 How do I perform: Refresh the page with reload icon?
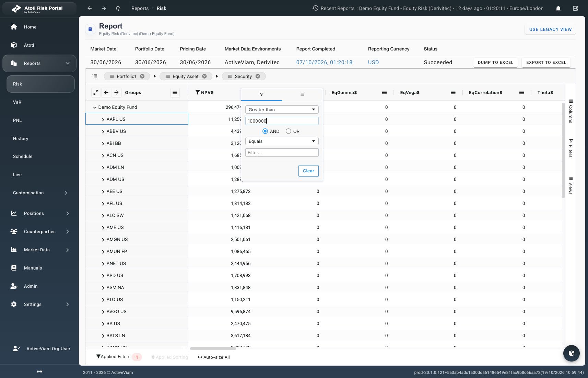118,8
